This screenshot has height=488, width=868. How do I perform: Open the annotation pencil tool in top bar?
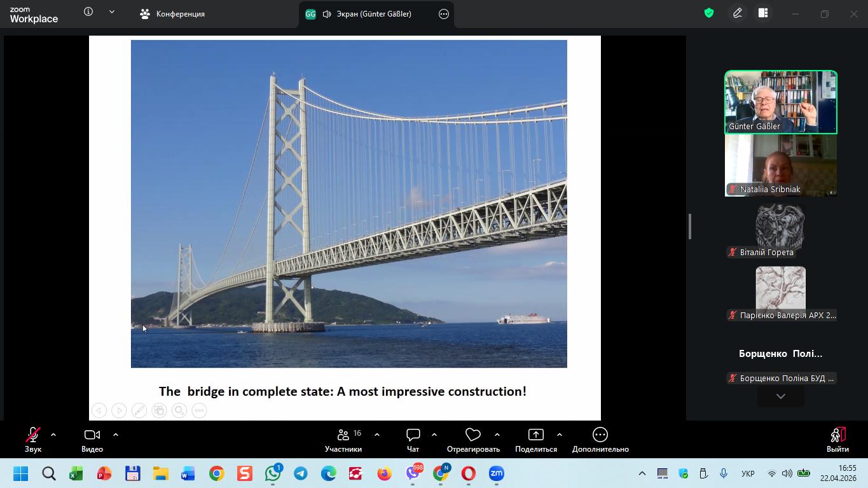pyautogui.click(x=738, y=13)
